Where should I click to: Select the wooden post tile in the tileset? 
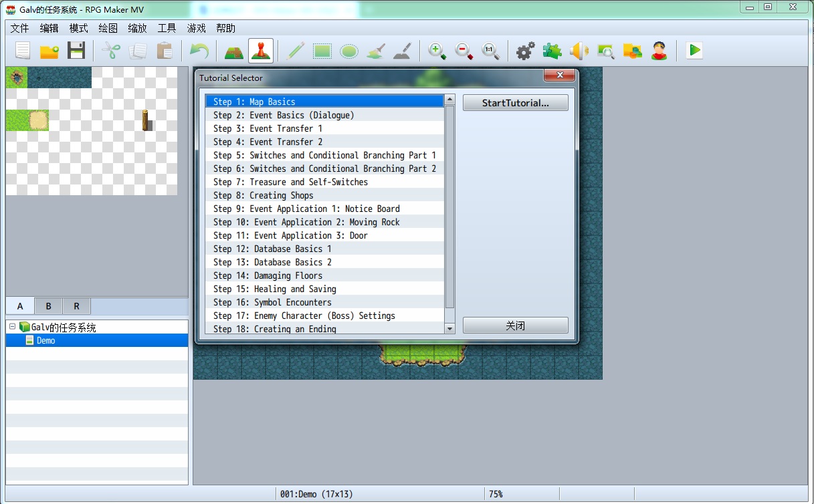coord(146,120)
